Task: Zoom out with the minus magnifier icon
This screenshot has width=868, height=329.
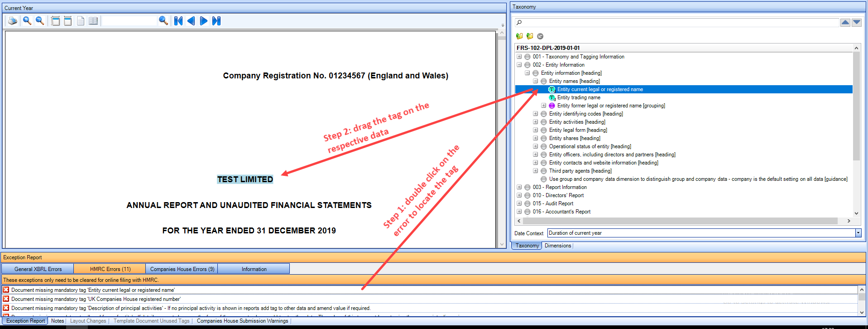Action: coord(40,21)
